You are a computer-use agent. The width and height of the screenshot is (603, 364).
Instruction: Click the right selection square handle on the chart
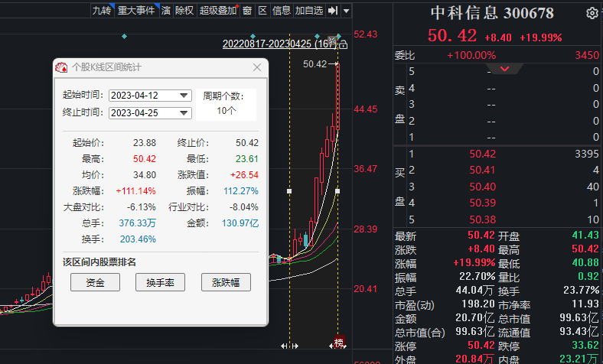[337, 191]
